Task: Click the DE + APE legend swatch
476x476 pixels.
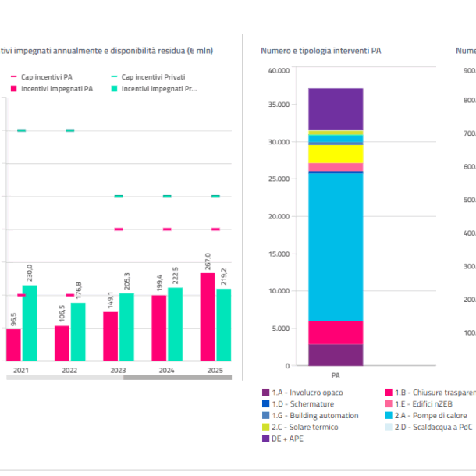Action: pyautogui.click(x=265, y=439)
